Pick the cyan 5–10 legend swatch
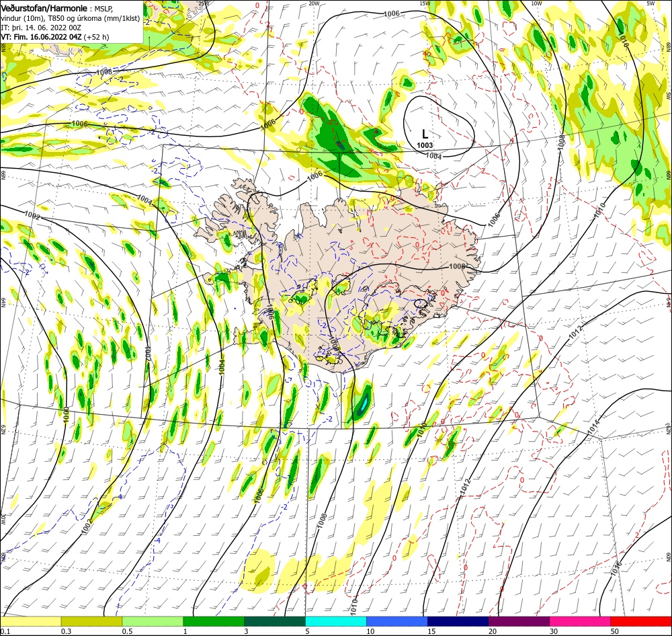This screenshot has width=672, height=636. (x=335, y=621)
